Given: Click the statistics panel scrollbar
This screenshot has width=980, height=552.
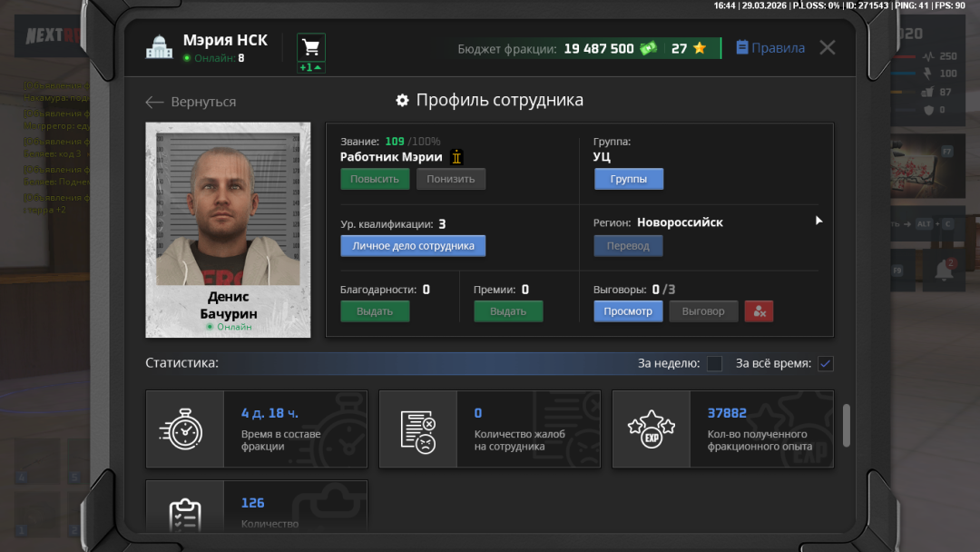Looking at the screenshot, I should 847,425.
